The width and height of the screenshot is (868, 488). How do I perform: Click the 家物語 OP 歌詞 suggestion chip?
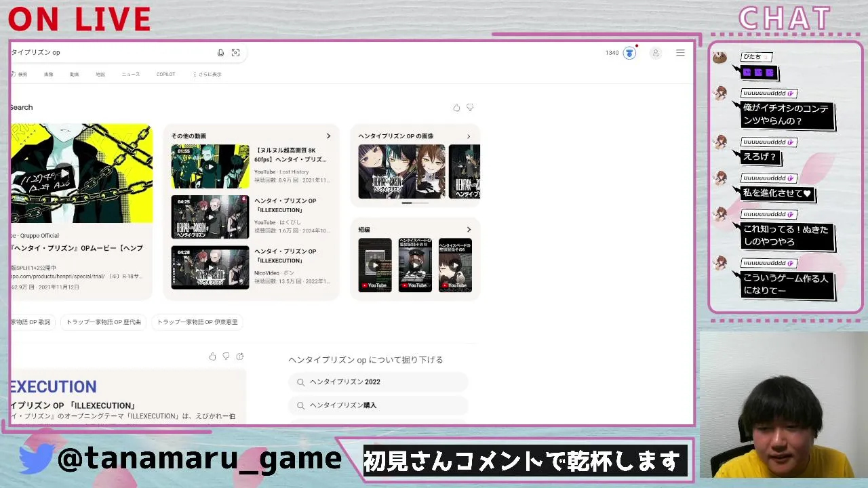coord(32,322)
